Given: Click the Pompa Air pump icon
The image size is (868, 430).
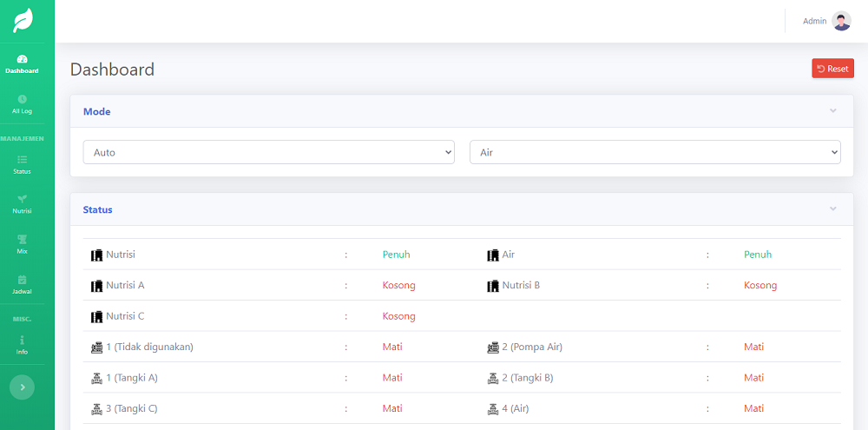Looking at the screenshot, I should coord(493,347).
